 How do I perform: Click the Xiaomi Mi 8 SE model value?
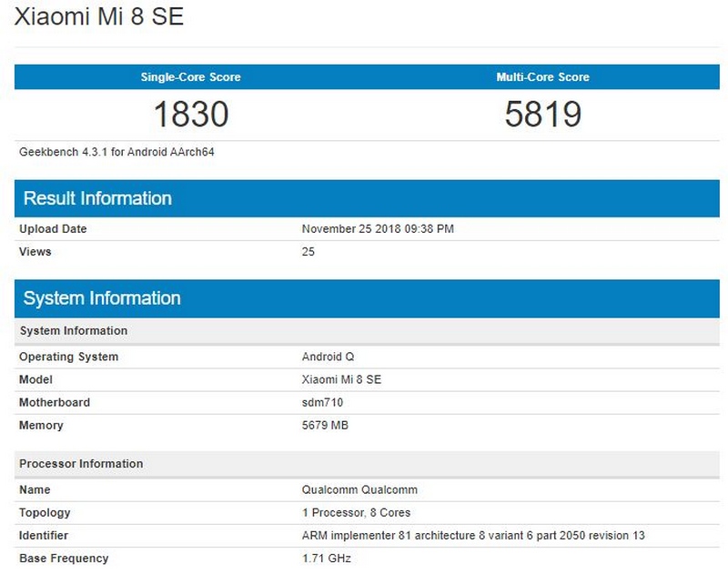[x=344, y=379]
